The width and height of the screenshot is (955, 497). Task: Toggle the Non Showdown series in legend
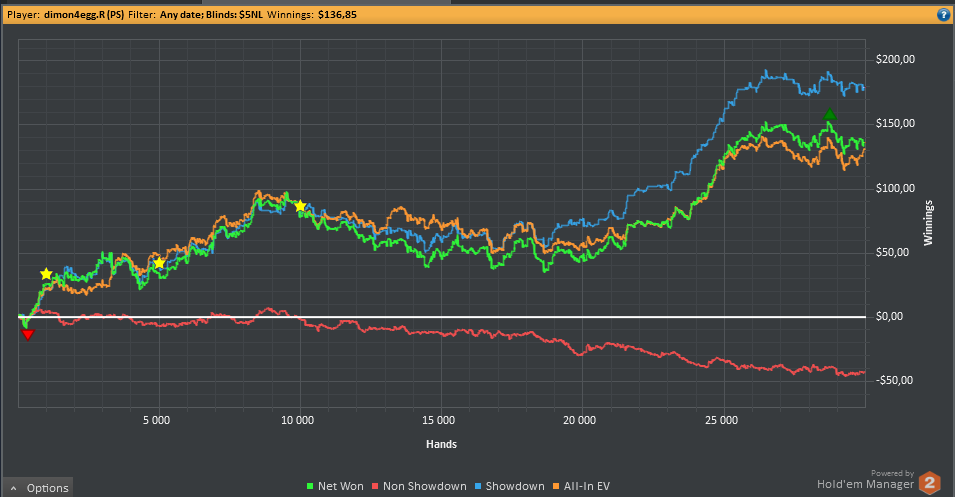coord(419,486)
